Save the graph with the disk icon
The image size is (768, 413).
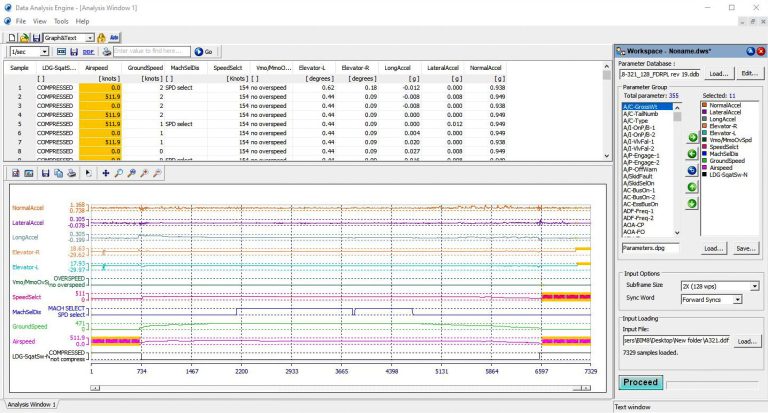point(46,173)
